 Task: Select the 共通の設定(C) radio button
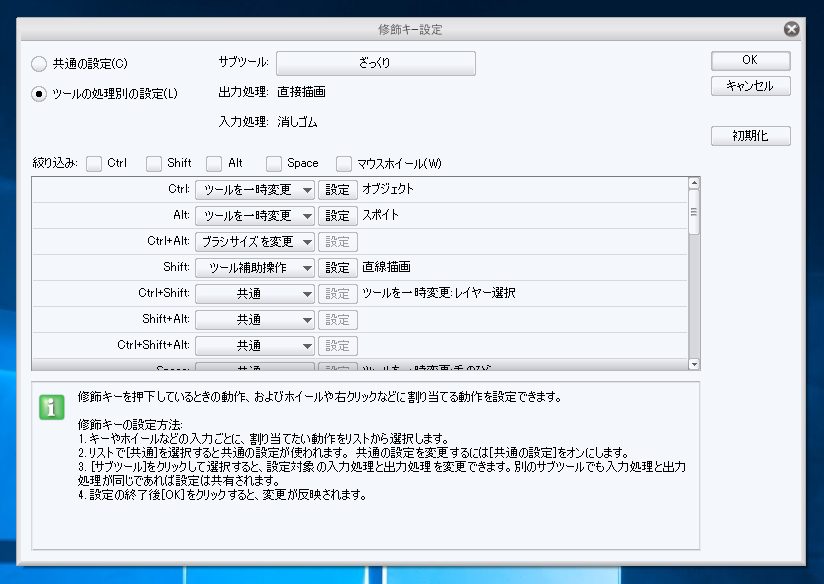[39, 64]
